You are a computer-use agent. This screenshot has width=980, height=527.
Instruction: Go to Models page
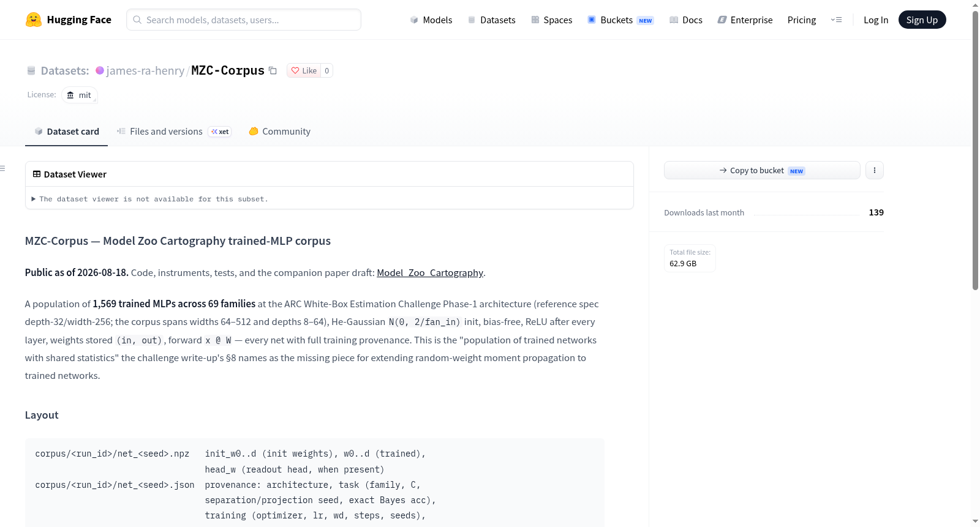coord(431,20)
